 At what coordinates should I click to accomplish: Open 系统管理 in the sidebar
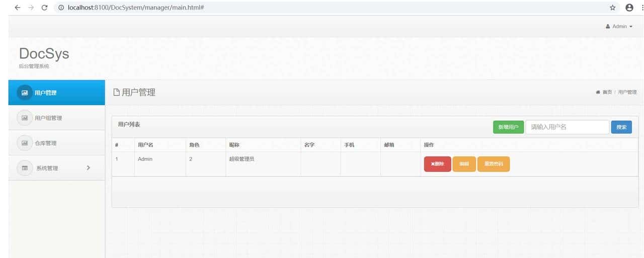tap(57, 168)
